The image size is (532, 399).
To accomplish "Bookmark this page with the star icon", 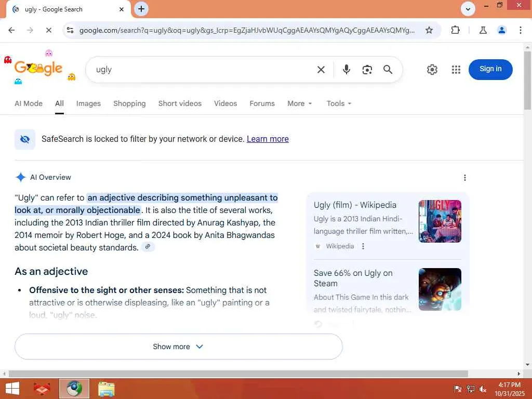I will (429, 30).
